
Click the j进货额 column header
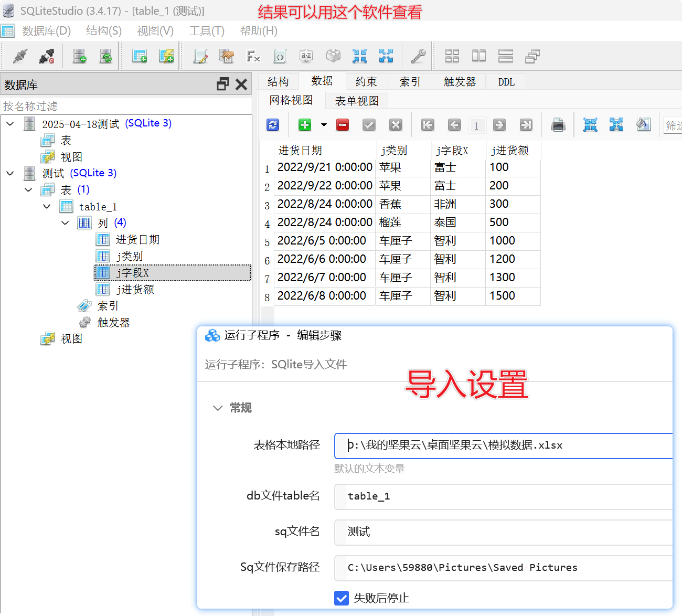[x=513, y=151]
